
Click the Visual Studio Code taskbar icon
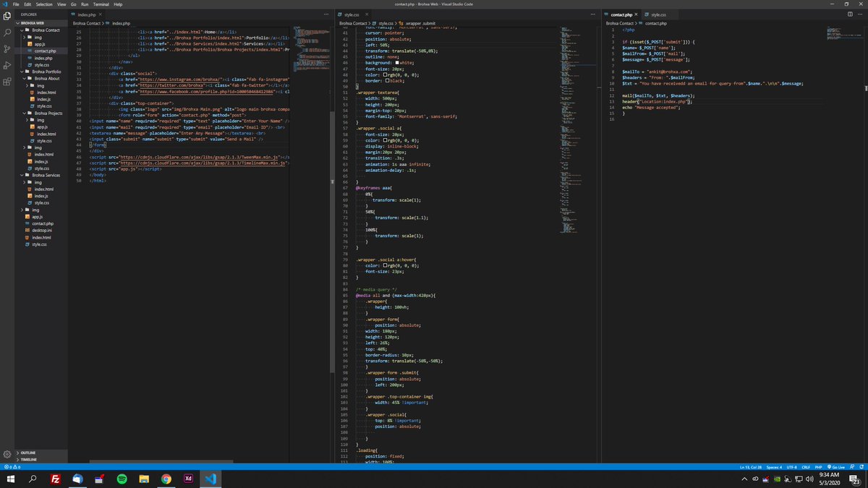point(210,479)
